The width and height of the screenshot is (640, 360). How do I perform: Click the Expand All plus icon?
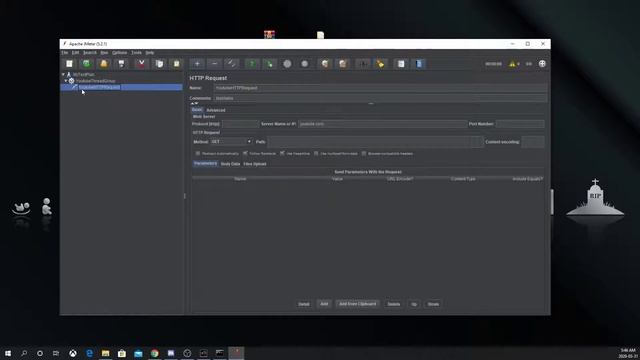coord(197,64)
